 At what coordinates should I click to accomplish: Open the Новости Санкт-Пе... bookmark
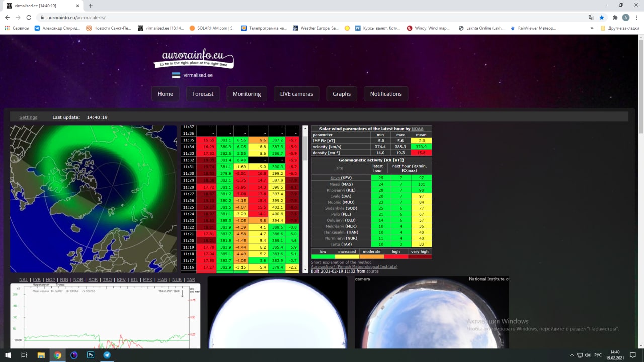tap(109, 28)
